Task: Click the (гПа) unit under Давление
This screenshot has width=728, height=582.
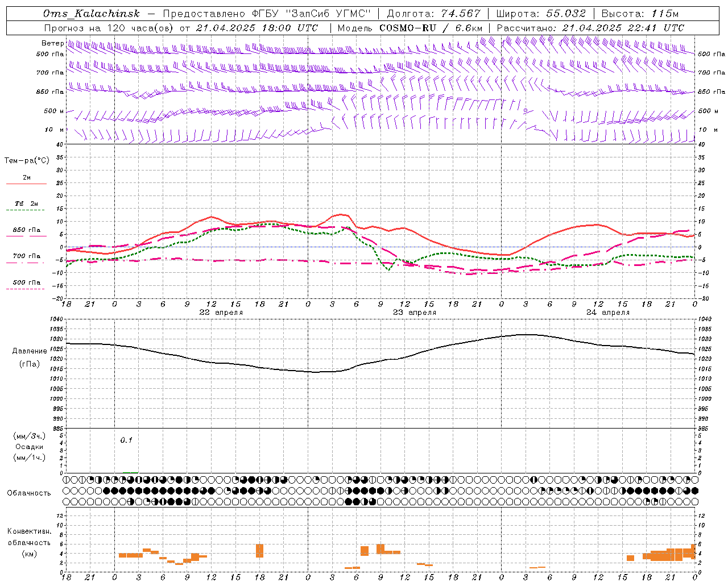Action: 29,364
